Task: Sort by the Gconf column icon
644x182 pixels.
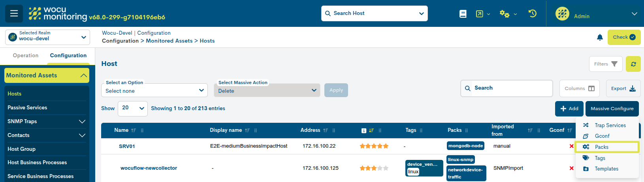Action: click(570, 130)
